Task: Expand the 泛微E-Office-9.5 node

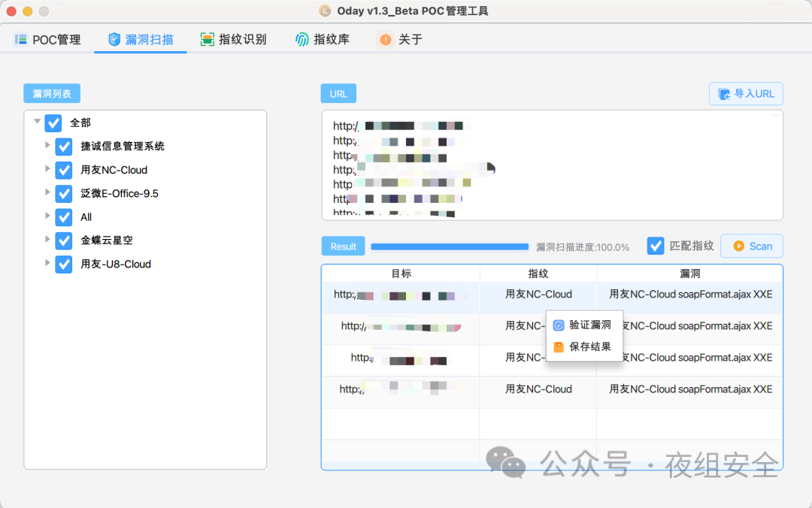Action: (x=47, y=192)
